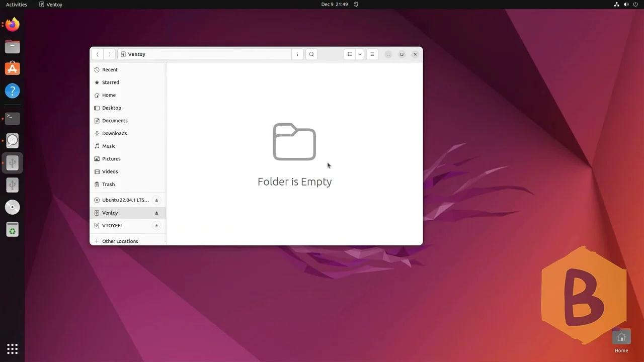This screenshot has width=644, height=362.
Task: Open the hamburger main menu
Action: click(x=372, y=54)
